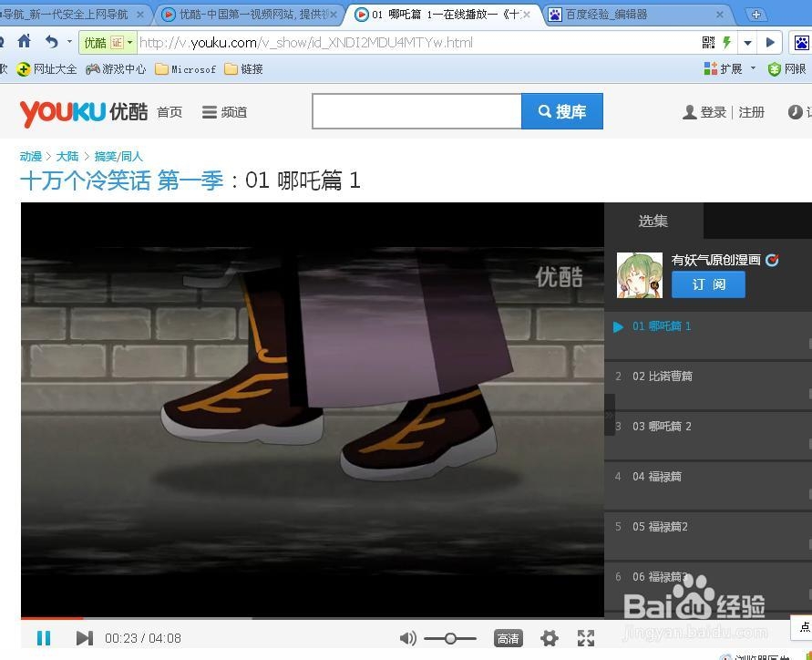812x660 pixels.
Task: Click the undo back arrow icon
Action: coord(51,41)
